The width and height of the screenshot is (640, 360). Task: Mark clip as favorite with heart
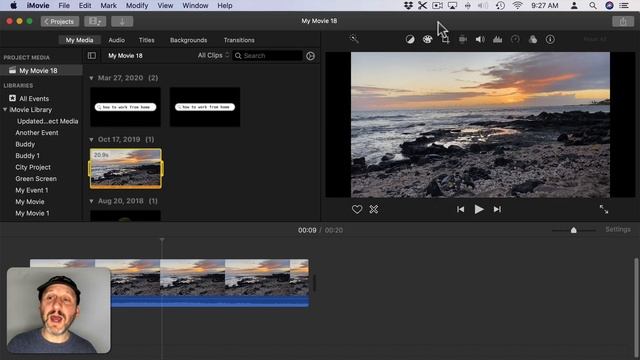point(357,209)
